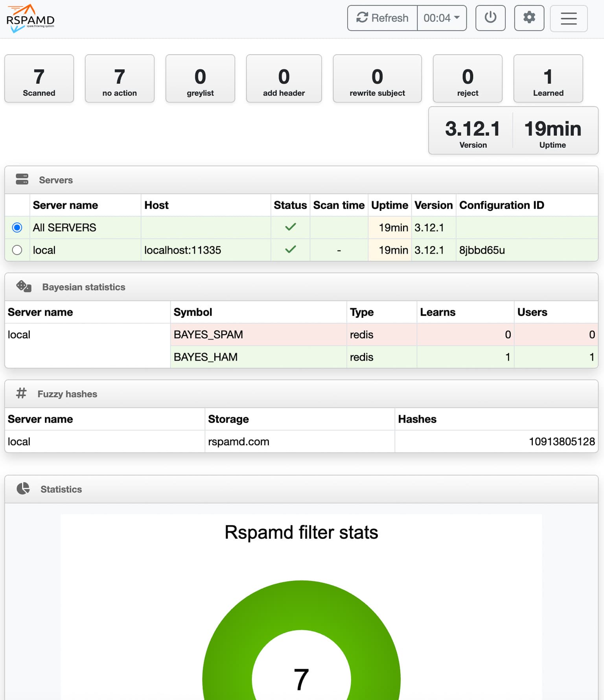Click the Bayesian statistics dice icon
The width and height of the screenshot is (604, 700).
point(24,286)
